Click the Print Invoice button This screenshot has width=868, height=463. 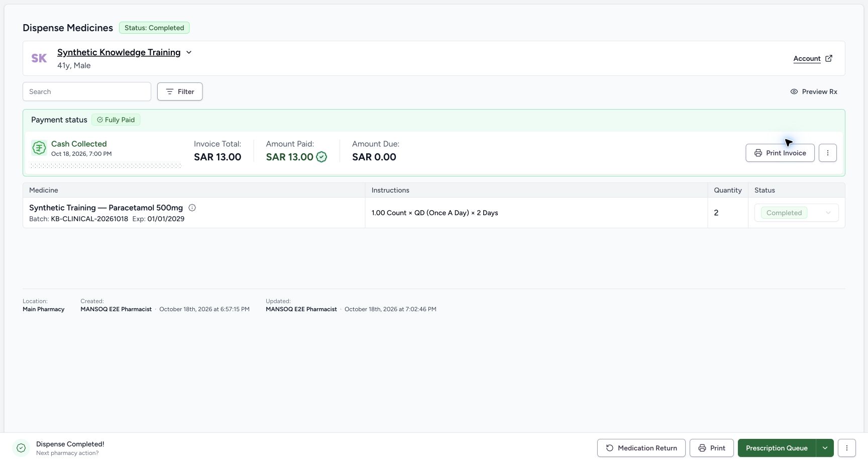780,153
